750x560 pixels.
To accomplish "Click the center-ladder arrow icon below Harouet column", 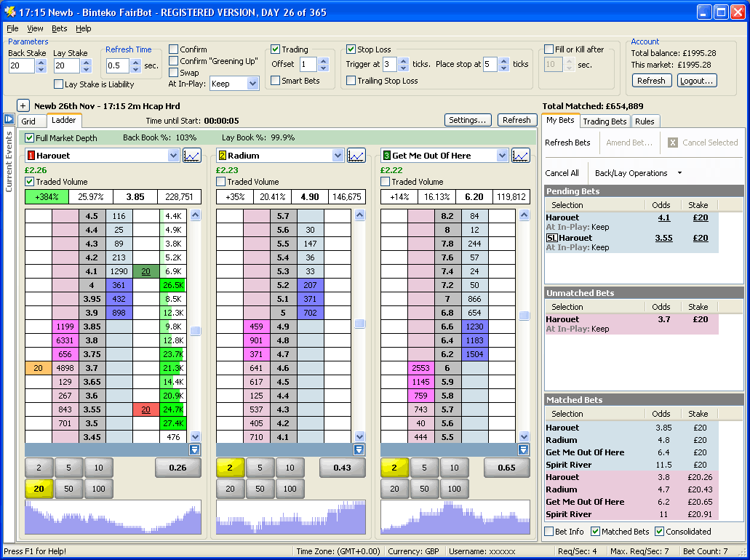I will click(x=194, y=449).
